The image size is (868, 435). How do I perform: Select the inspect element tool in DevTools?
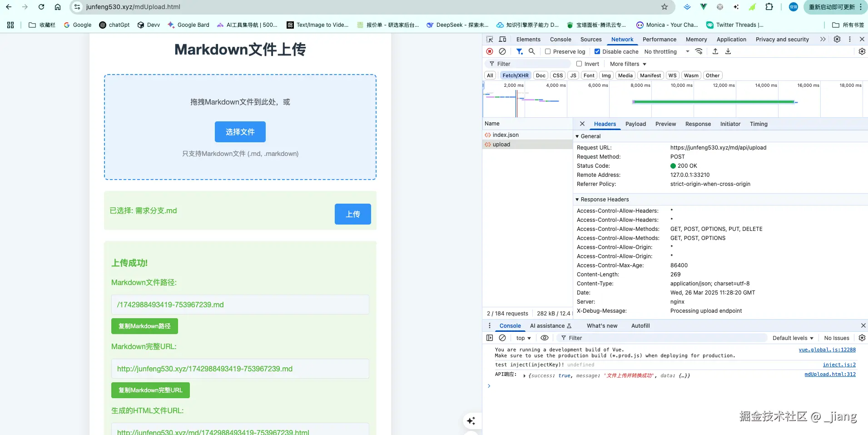tap(490, 39)
